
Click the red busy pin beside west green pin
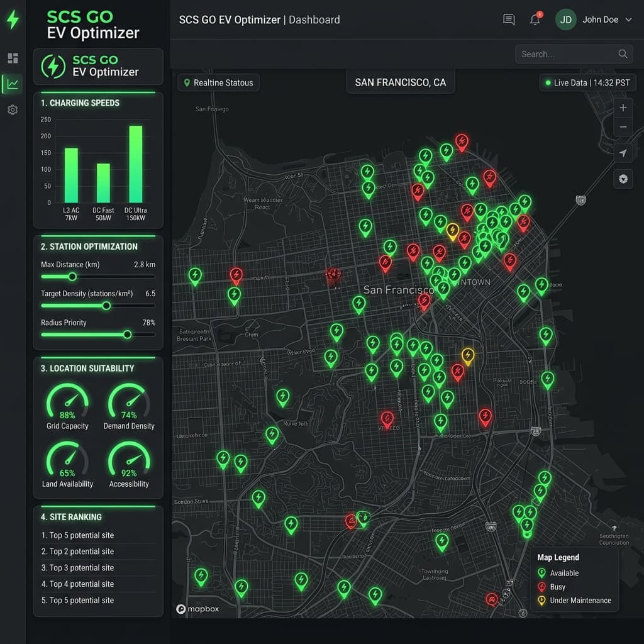[236, 275]
